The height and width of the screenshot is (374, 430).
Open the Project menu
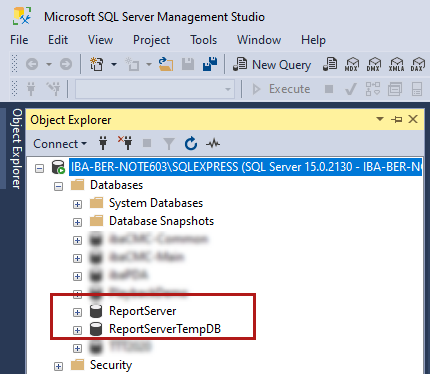151,40
